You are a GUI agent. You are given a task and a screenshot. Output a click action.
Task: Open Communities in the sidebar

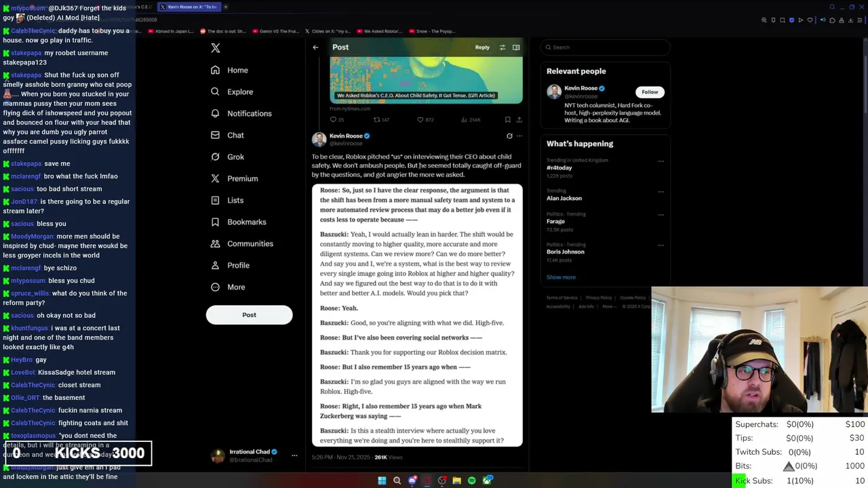[242, 243]
